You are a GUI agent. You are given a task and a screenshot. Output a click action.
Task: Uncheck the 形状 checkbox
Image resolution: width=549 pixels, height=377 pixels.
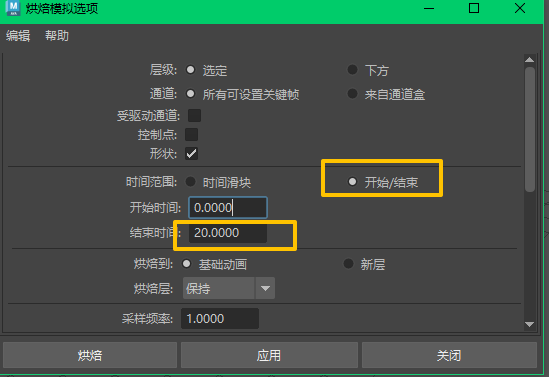click(192, 153)
